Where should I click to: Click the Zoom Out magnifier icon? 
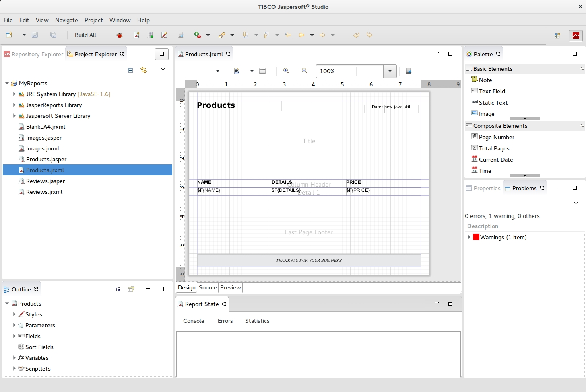[x=305, y=71]
